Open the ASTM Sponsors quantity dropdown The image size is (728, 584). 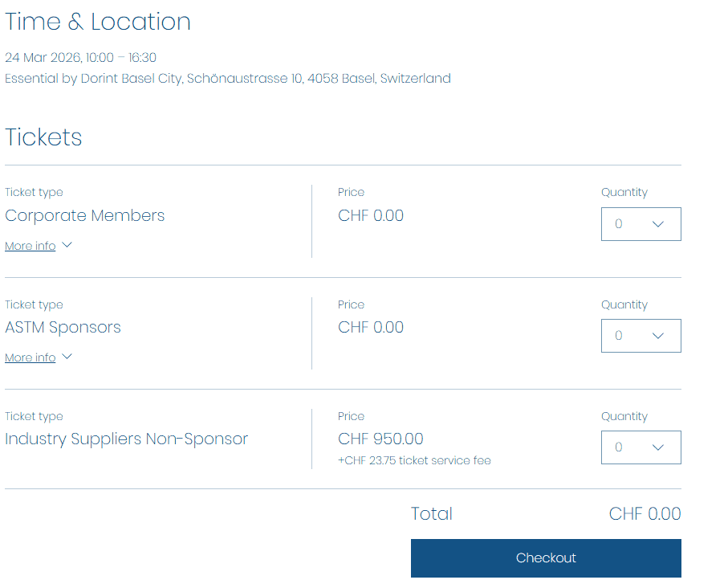[x=641, y=336]
